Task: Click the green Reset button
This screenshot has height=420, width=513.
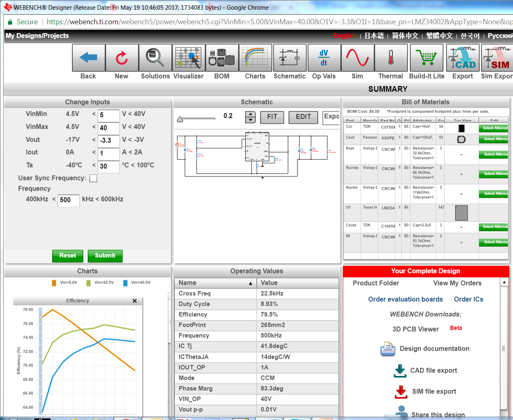Action: 68,256
